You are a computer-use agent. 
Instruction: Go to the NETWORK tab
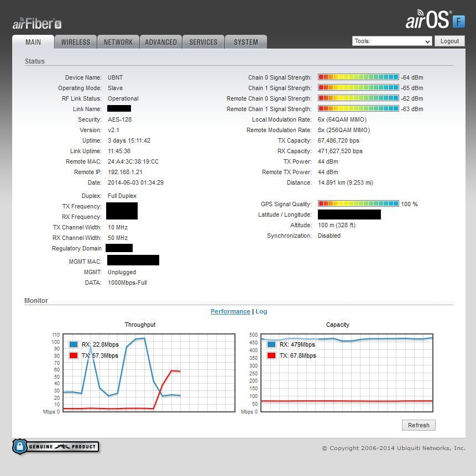(118, 42)
